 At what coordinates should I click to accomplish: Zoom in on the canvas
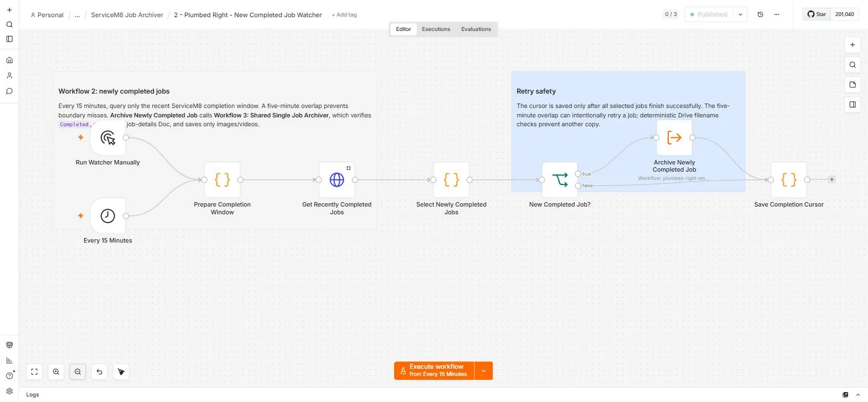56,372
